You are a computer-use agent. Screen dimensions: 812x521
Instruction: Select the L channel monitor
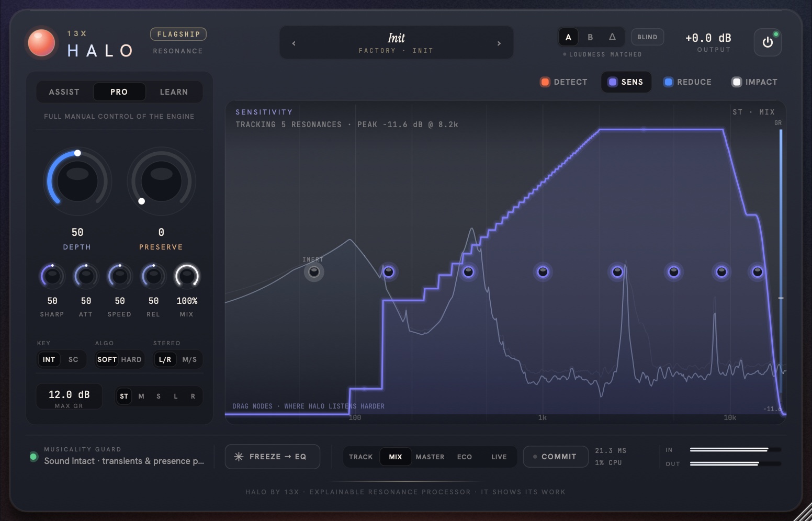(176, 397)
